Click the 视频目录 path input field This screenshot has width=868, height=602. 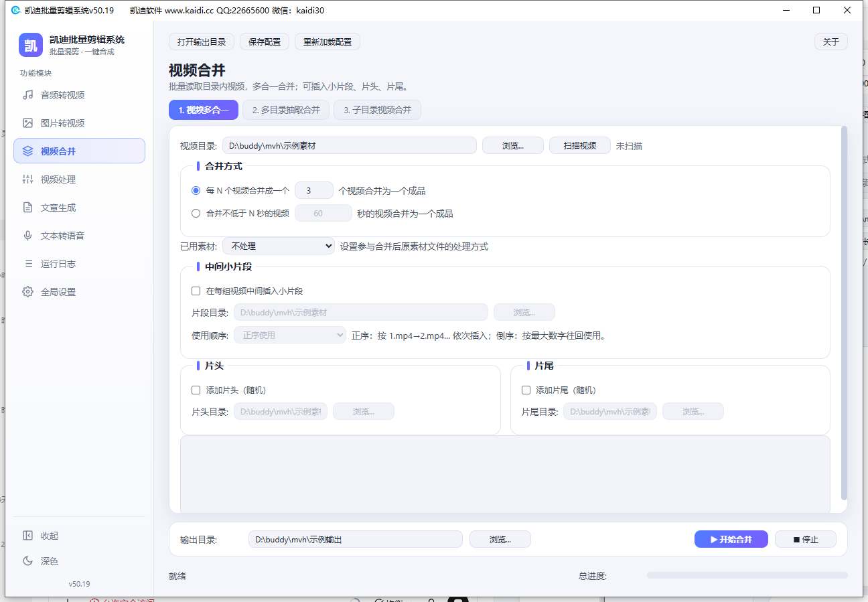350,145
